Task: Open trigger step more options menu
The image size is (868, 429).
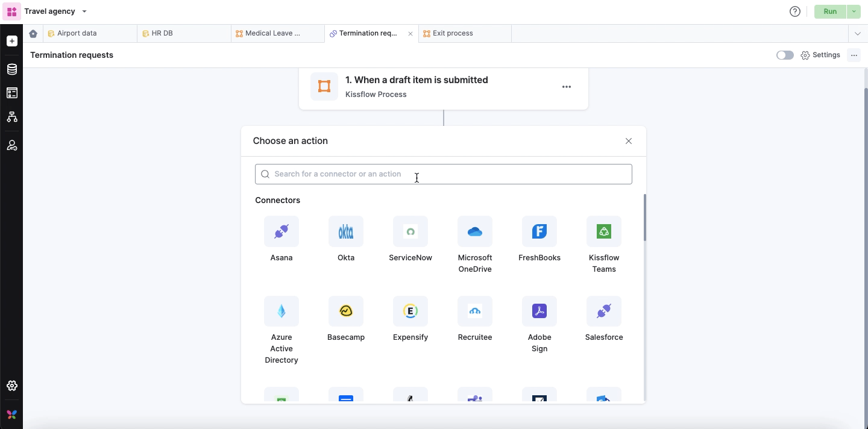Action: (x=566, y=87)
